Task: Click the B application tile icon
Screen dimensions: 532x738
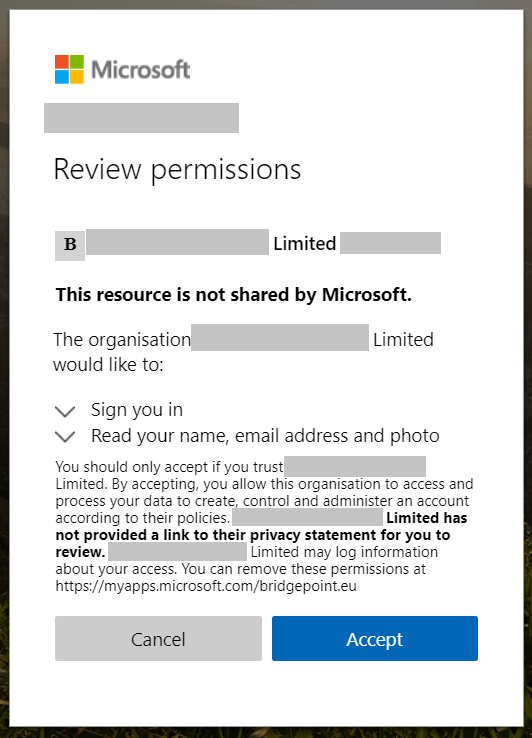Action: [x=70, y=245]
